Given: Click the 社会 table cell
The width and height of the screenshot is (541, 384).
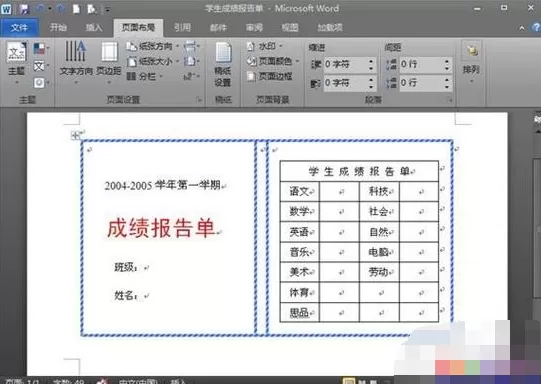Looking at the screenshot, I should click(x=379, y=211).
